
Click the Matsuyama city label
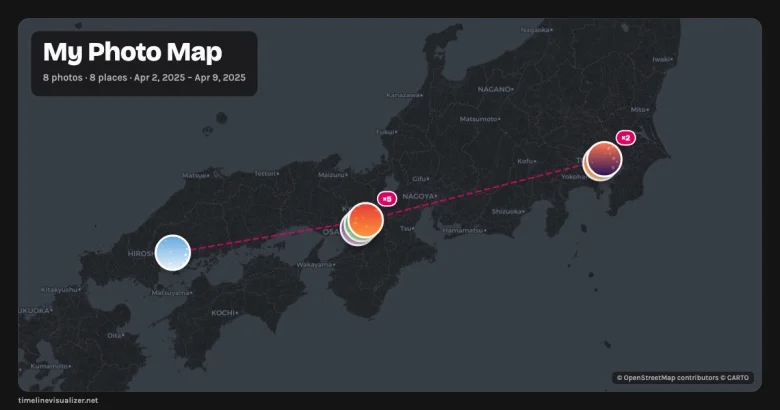[x=171, y=293]
